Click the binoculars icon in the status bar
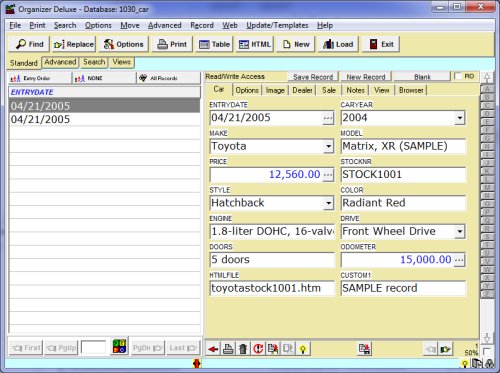This screenshot has height=373, width=500. click(490, 363)
